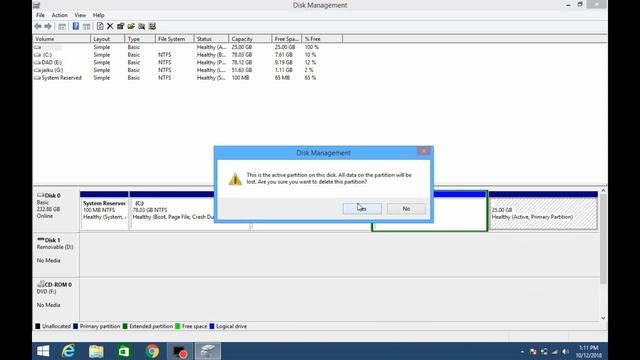Click the 25.00 GB Healthy Active partition block
The width and height of the screenshot is (640, 360).
[x=543, y=210]
